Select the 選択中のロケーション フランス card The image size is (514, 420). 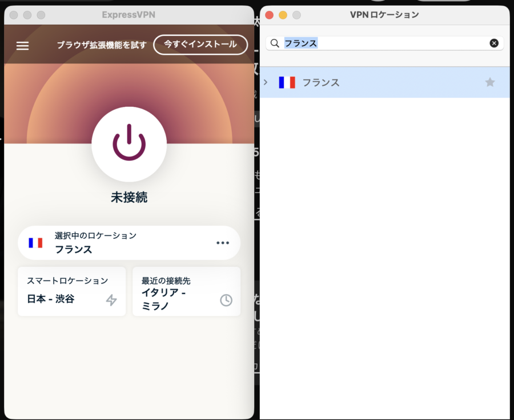(129, 243)
